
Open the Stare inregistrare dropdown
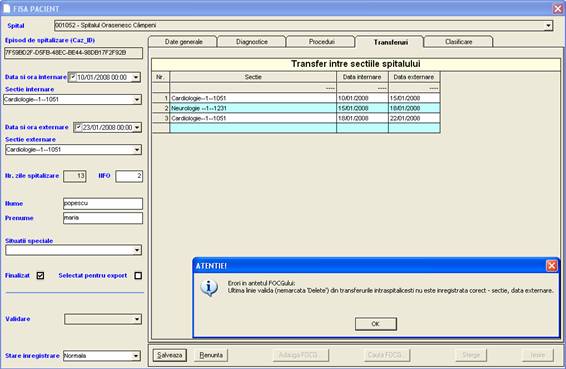pyautogui.click(x=136, y=356)
